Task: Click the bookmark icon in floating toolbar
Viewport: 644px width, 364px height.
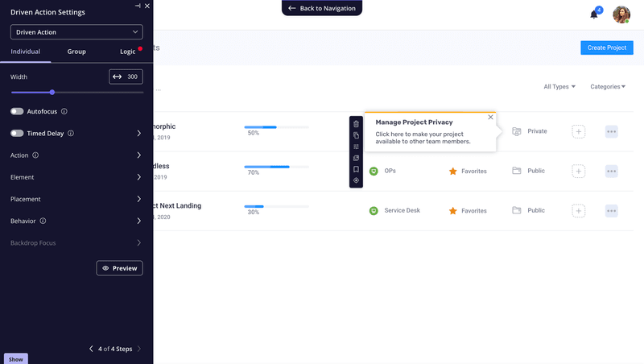Action: [356, 169]
